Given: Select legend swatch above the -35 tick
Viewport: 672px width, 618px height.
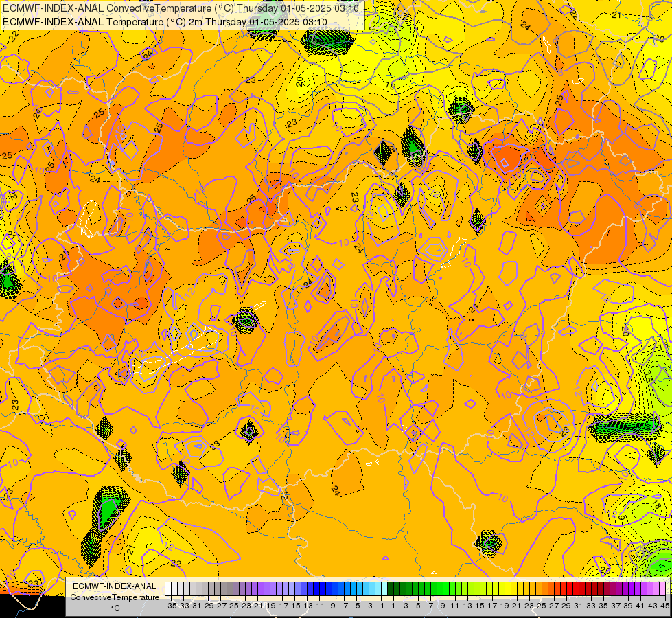Looking at the screenshot, I should pyautogui.click(x=168, y=588).
